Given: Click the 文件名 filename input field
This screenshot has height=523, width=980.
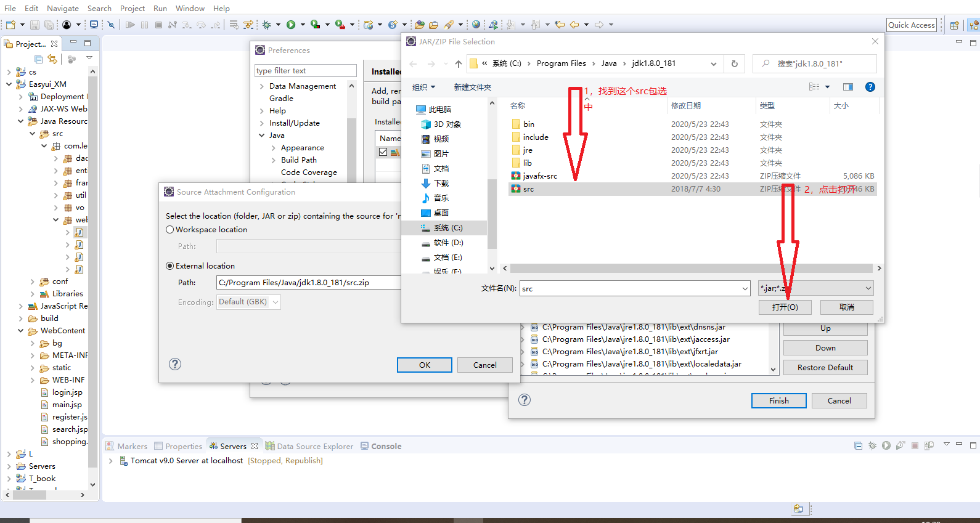Looking at the screenshot, I should [631, 288].
